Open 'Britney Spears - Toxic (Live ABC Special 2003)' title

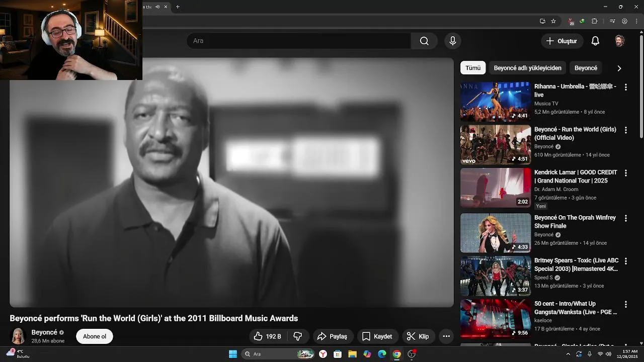click(x=577, y=264)
